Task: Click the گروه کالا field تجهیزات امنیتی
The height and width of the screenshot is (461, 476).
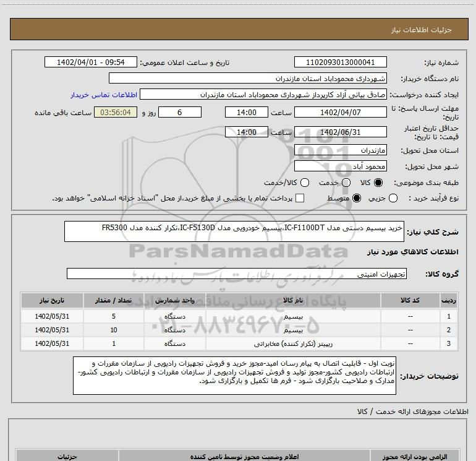Action: coord(237,274)
